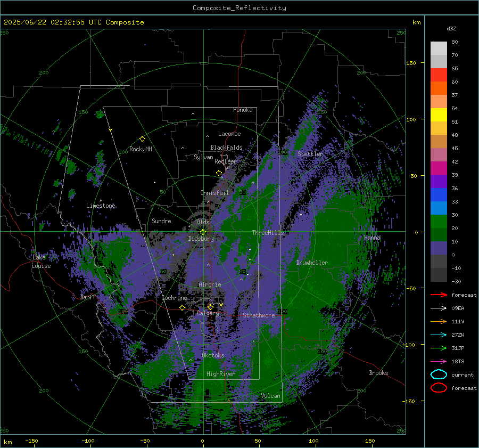Select the blue 33-36 dBZ swatch

(439, 194)
